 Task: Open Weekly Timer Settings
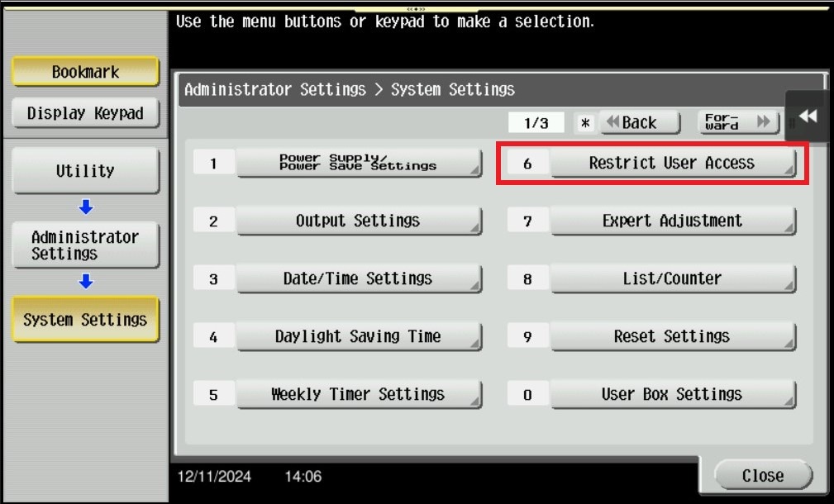pyautogui.click(x=359, y=395)
